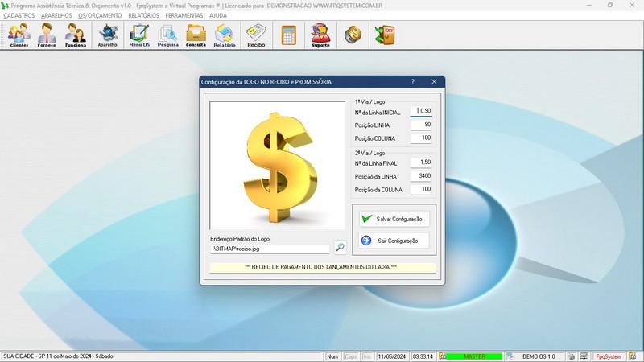The height and width of the screenshot is (362, 644).
Task: Click the Posição LINHA field showing 90
Action: point(421,125)
